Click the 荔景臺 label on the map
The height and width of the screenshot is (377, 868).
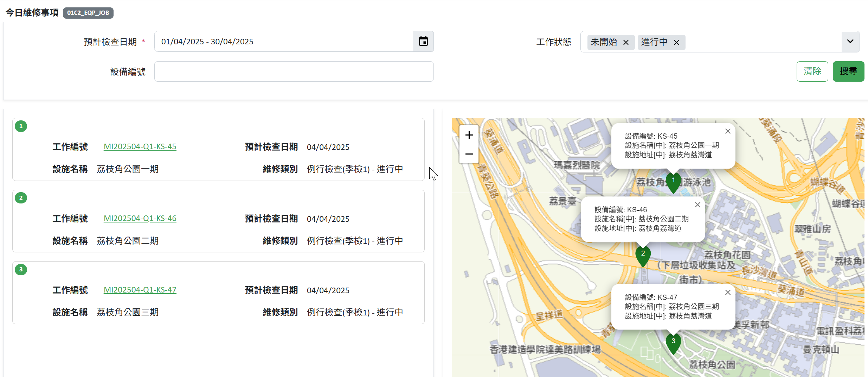point(563,201)
